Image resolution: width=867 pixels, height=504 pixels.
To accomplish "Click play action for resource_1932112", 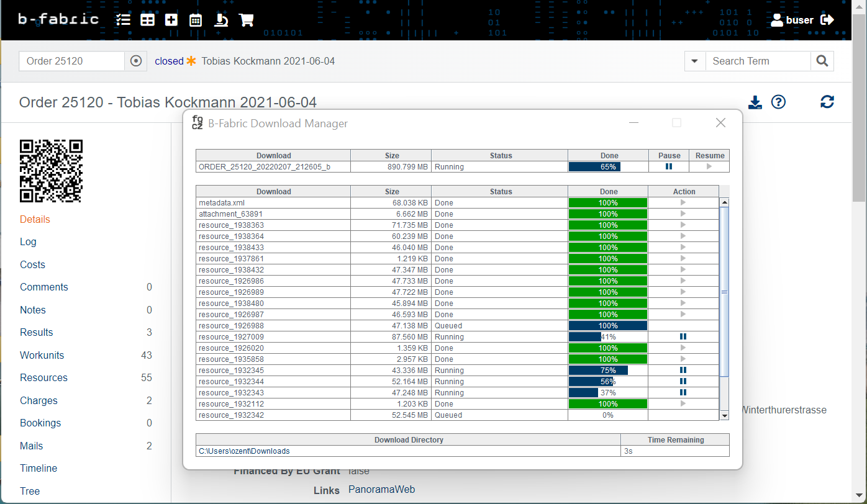I will [683, 403].
